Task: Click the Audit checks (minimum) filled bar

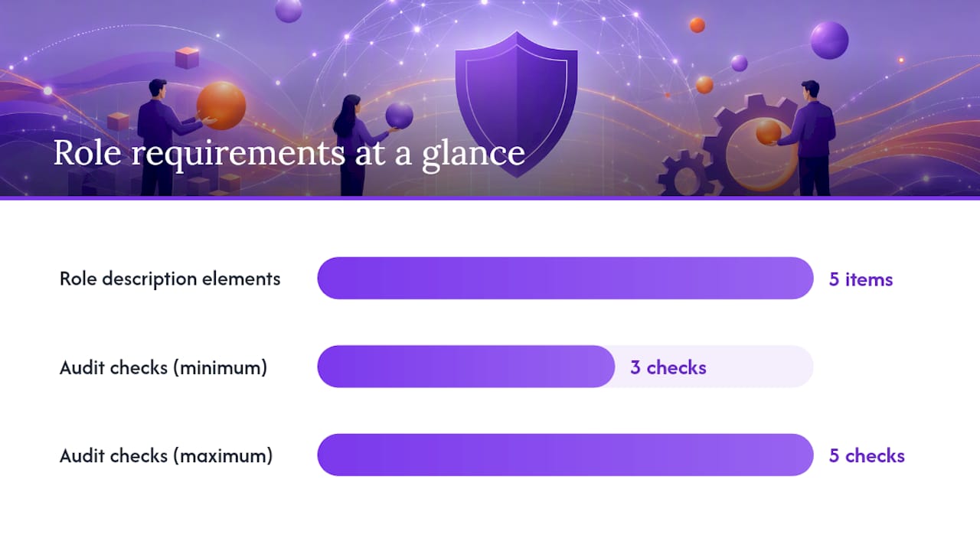Action: click(x=465, y=367)
